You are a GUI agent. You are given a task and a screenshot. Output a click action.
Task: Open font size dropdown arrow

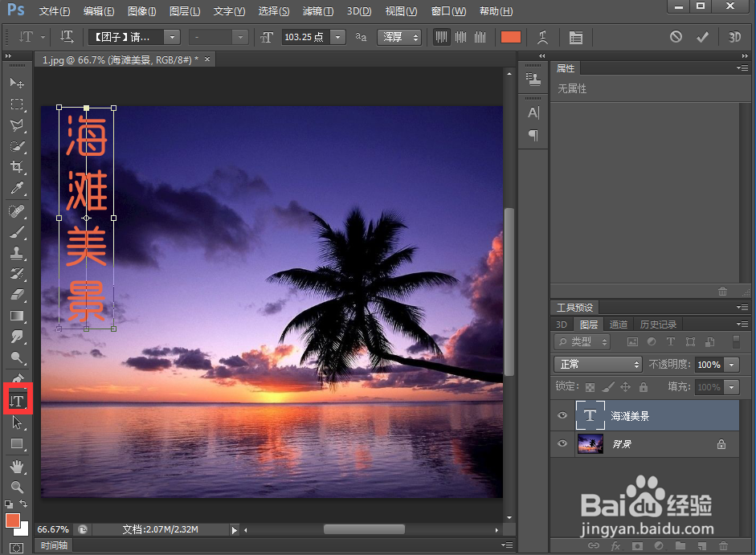[x=338, y=37]
